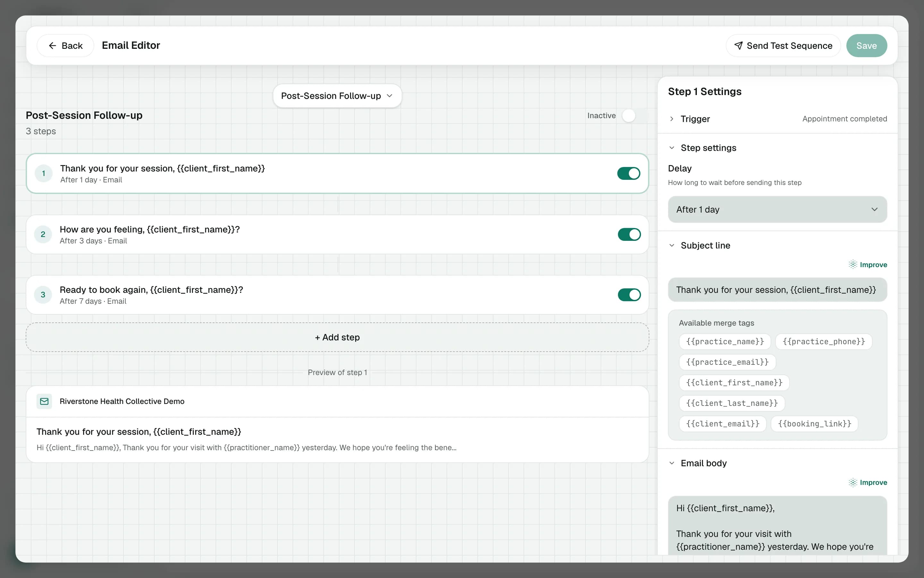Viewport: 924px width, 578px height.
Task: Insert the {{practice_name}} merge tag
Action: (x=725, y=341)
